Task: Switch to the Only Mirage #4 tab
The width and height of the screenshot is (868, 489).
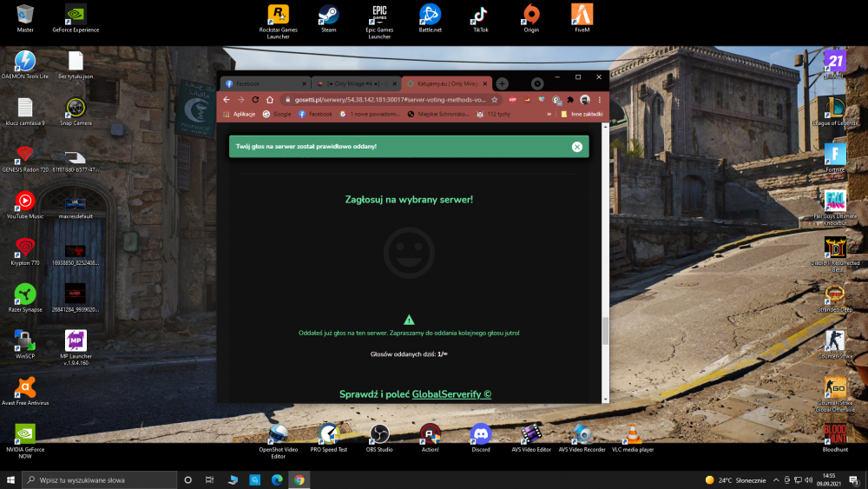Action: [x=356, y=83]
